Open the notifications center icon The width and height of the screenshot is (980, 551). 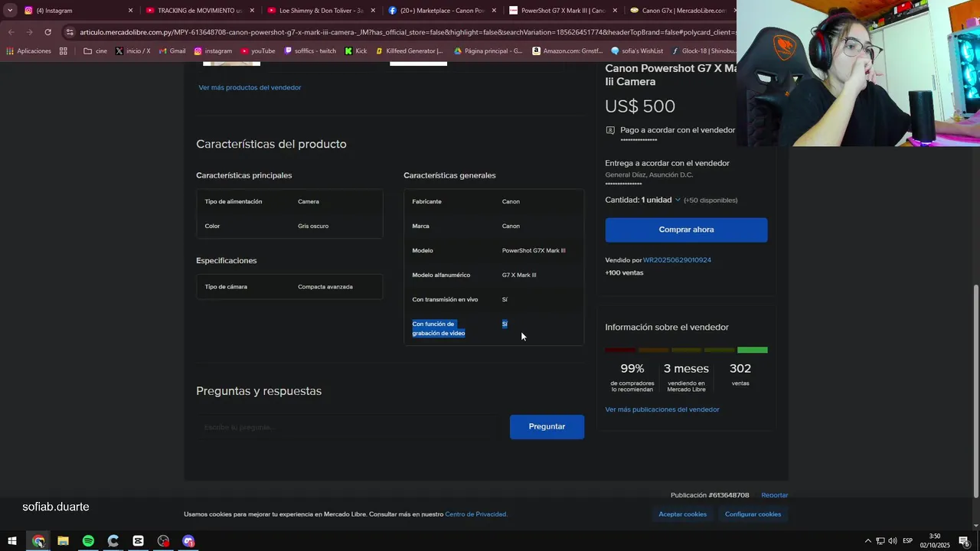(x=964, y=541)
